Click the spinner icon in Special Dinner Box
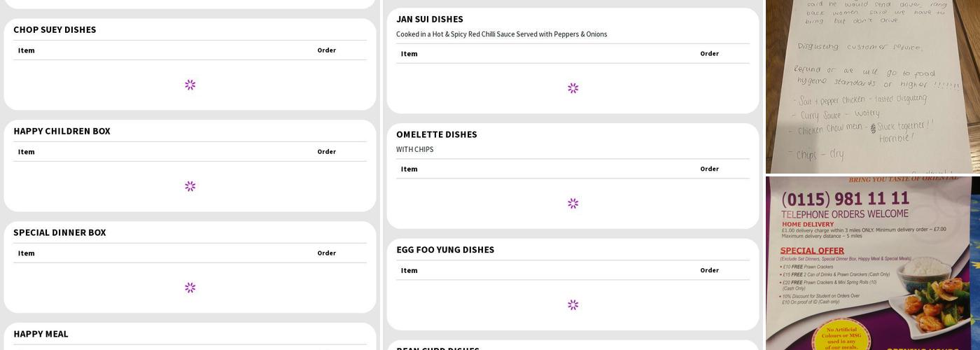The height and width of the screenshot is (350, 980). pos(190,288)
